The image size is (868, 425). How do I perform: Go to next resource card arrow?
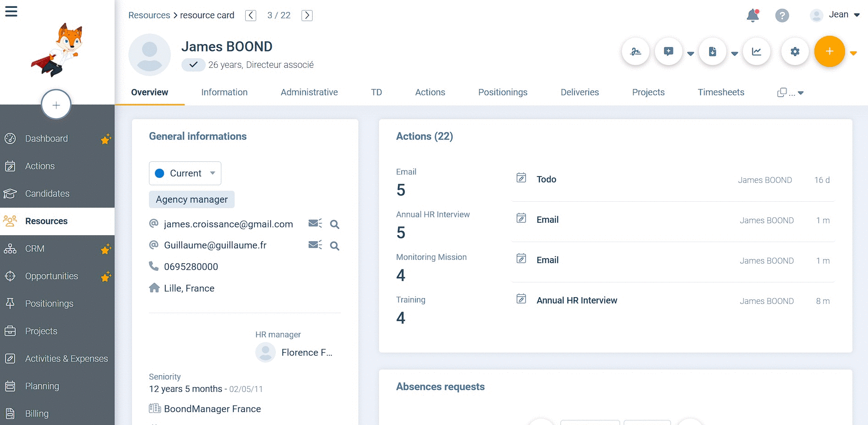pyautogui.click(x=307, y=16)
